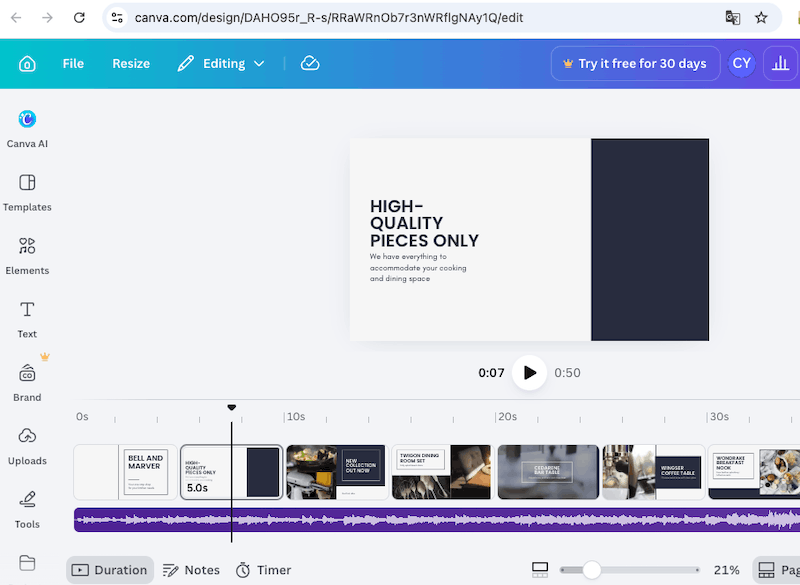Open the translate page icon

(x=733, y=18)
